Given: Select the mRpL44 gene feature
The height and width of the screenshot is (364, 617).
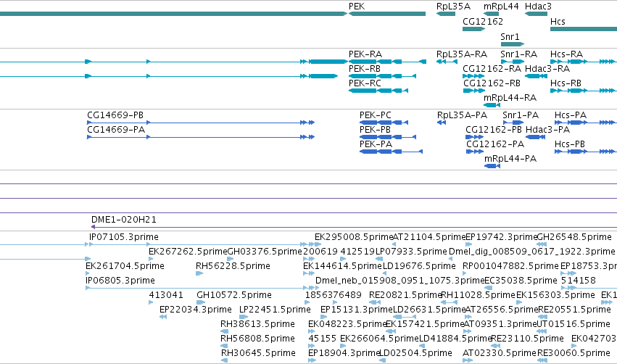Looking at the screenshot, I should [x=491, y=14].
